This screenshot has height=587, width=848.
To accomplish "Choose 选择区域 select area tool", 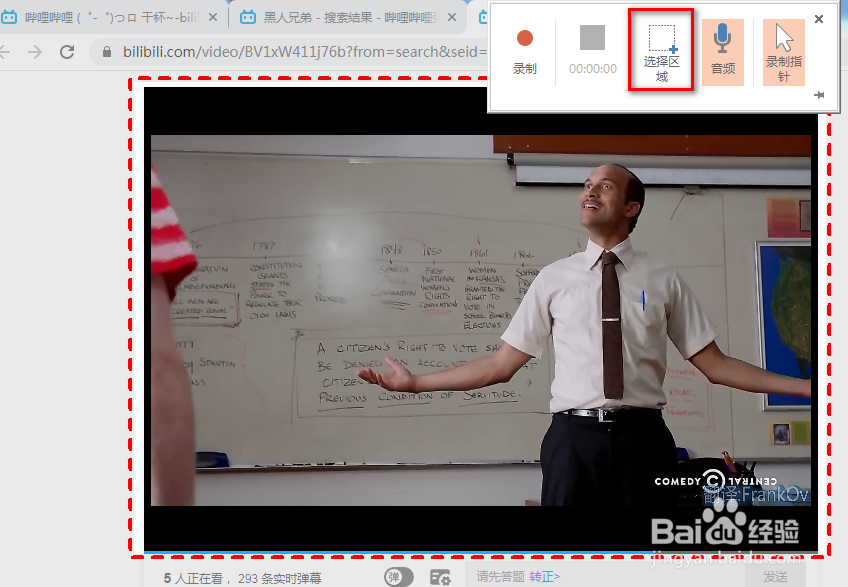I will [661, 50].
